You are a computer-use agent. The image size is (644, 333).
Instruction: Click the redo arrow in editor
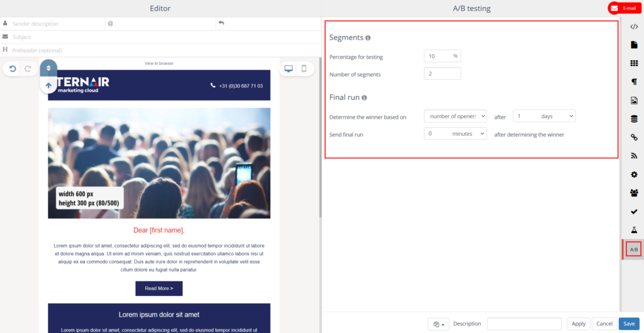coord(28,69)
